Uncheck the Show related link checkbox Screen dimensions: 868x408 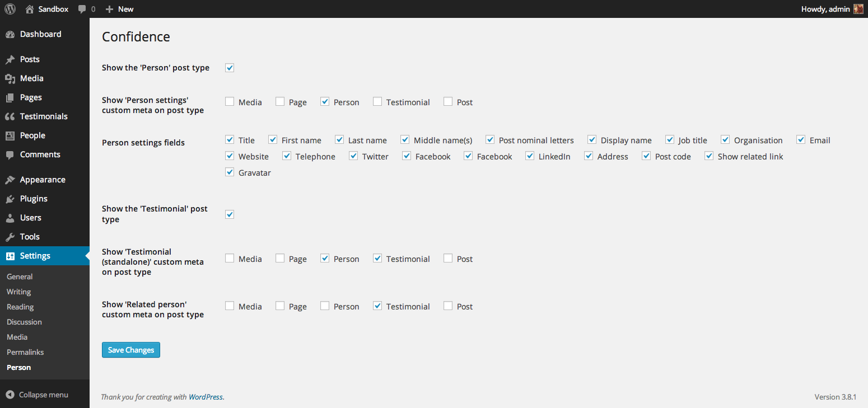click(x=709, y=156)
